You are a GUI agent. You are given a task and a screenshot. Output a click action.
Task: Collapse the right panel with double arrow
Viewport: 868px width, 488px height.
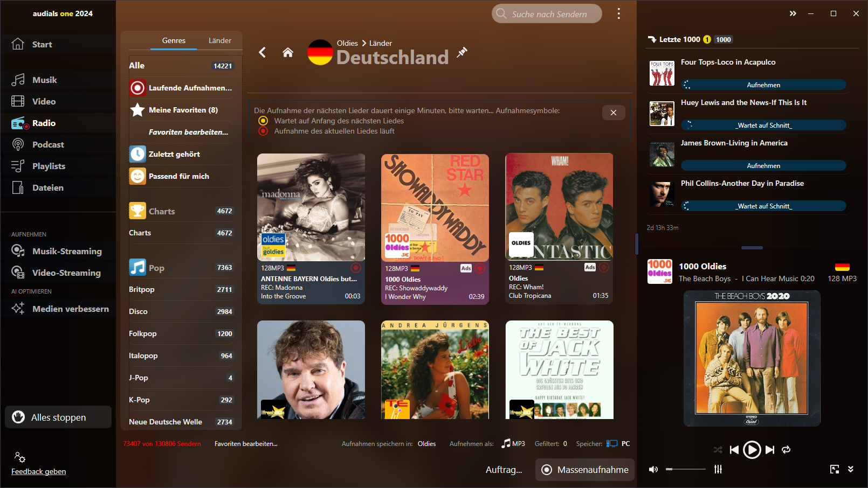coord(793,13)
